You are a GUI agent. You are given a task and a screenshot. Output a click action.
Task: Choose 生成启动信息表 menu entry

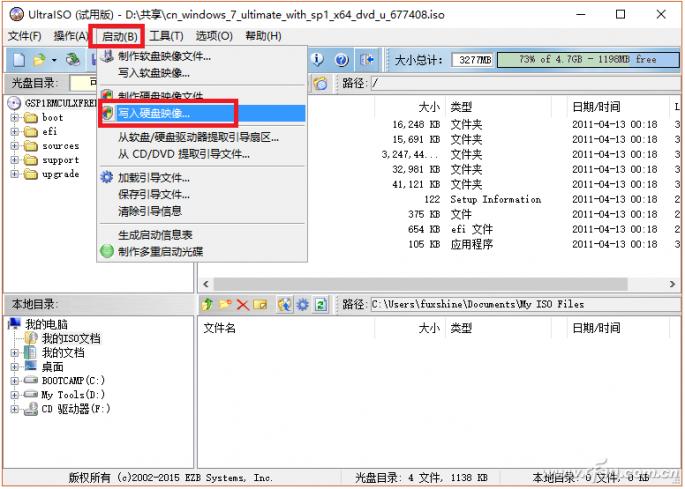click(x=202, y=235)
